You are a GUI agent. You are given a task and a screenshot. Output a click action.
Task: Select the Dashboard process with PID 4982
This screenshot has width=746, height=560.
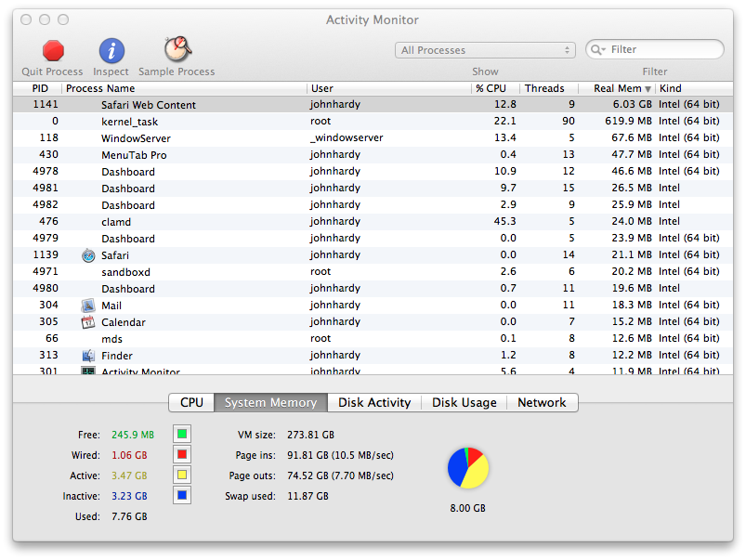click(373, 204)
